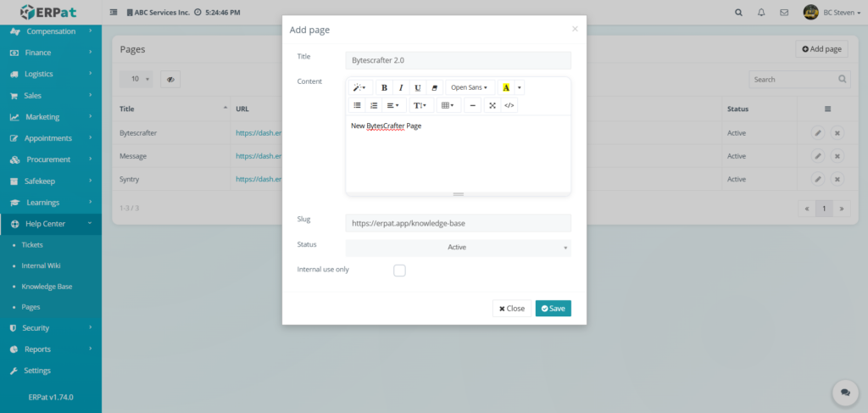This screenshot has width=868, height=413.
Task: Open the insert table dropdown
Action: click(448, 105)
